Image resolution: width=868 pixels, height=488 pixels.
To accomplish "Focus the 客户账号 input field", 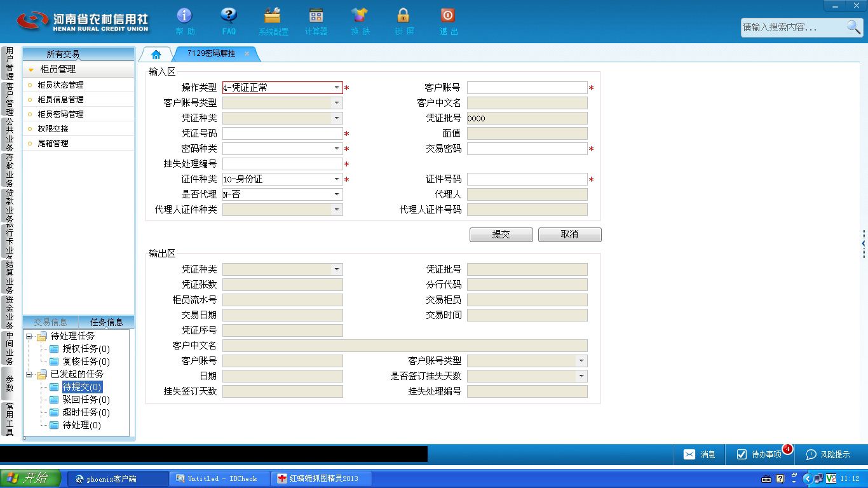I will tap(527, 88).
